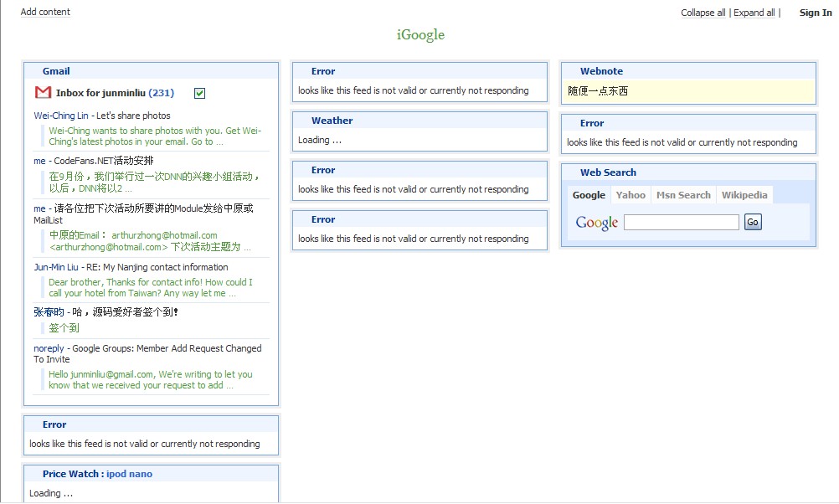This screenshot has width=839, height=504.
Task: Switch to the Google search tab
Action: click(x=589, y=195)
